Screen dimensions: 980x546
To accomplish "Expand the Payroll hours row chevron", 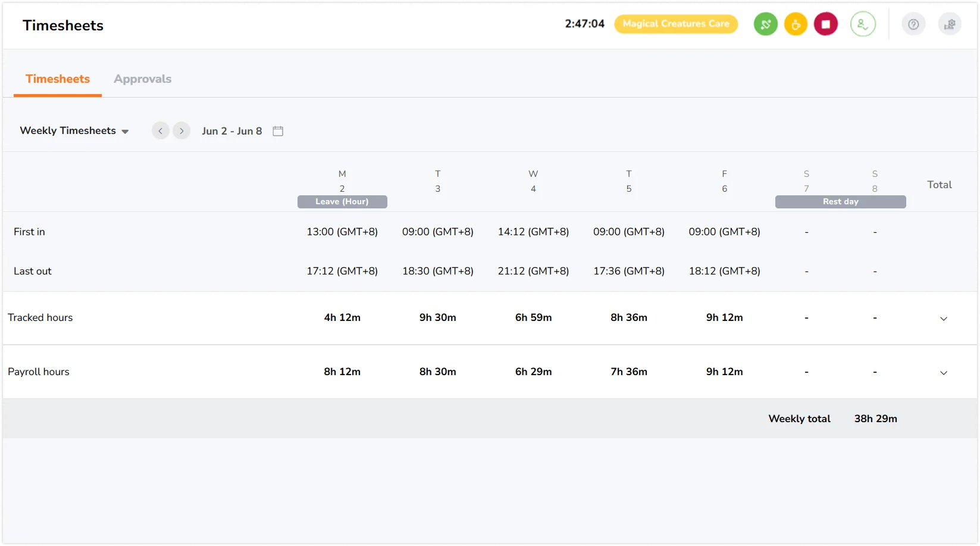I will coord(943,373).
